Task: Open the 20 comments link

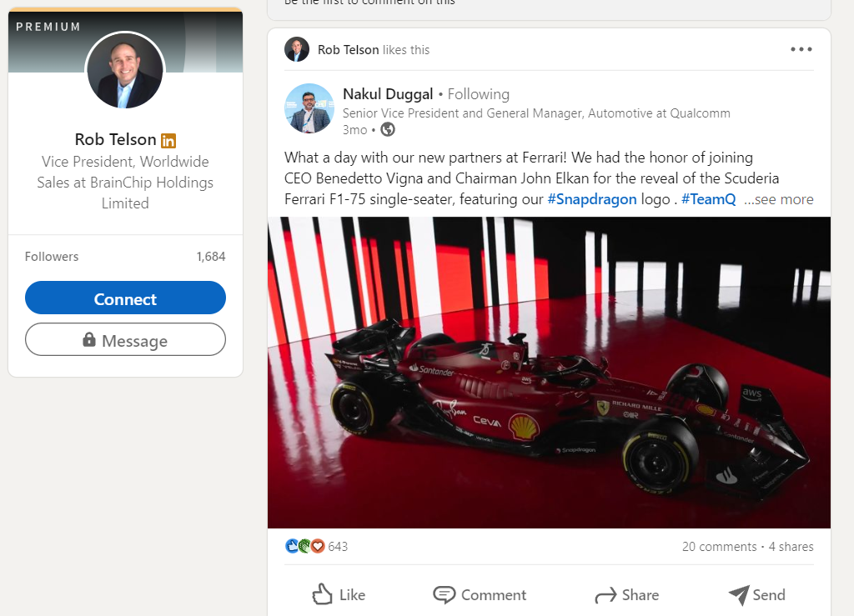Action: click(x=719, y=547)
